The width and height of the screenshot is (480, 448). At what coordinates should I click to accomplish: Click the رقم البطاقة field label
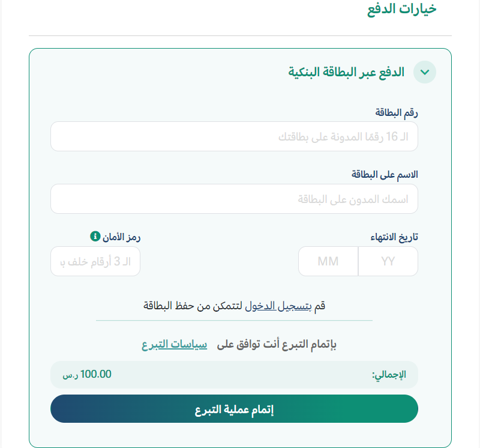(397, 113)
